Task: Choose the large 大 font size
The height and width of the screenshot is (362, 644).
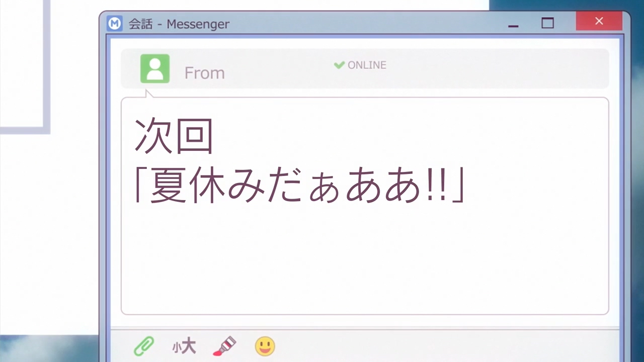Action: pos(188,346)
